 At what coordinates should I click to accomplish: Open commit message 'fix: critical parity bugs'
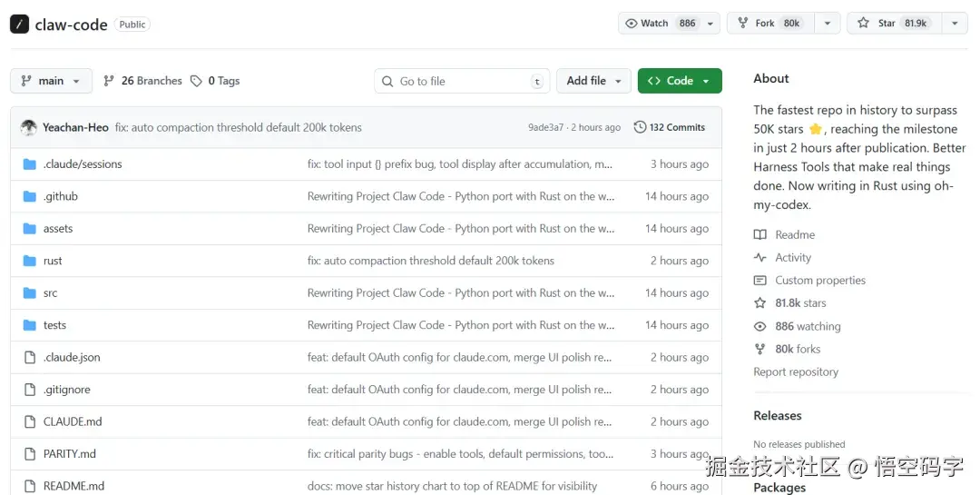click(461, 454)
